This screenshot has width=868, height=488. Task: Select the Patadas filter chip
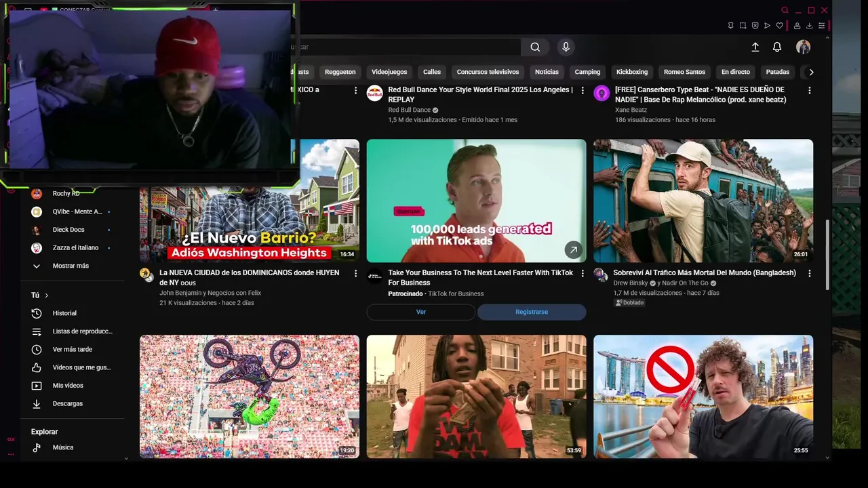click(x=778, y=72)
